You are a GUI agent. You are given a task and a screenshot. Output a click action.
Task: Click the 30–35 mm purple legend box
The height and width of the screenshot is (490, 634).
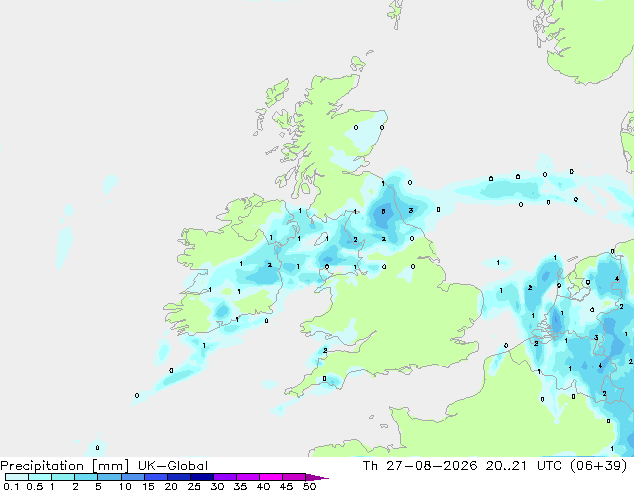(225, 477)
